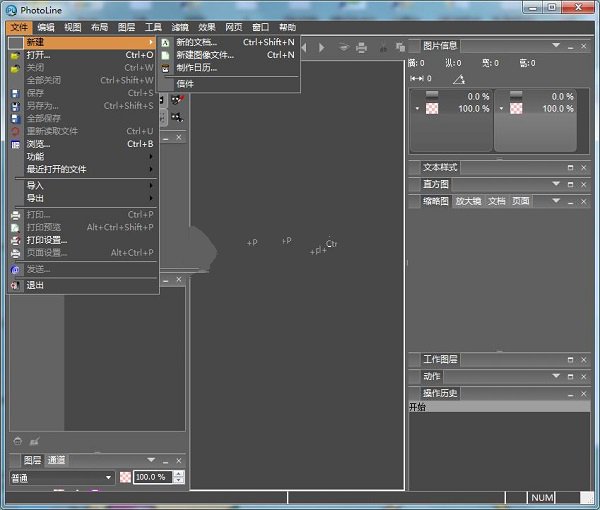
Task: Choose 新建图像文件 from the submenu
Action: click(x=229, y=55)
